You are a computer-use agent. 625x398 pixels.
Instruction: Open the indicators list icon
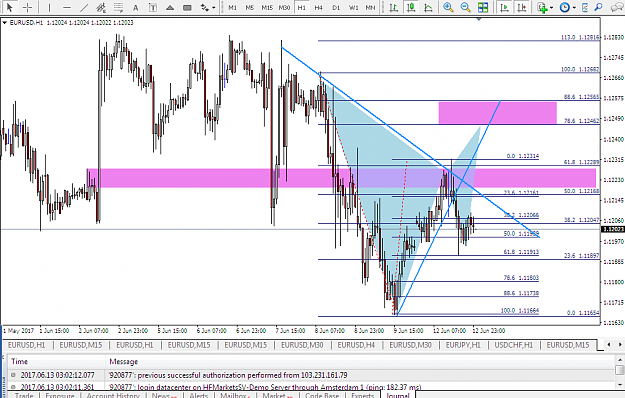542,7
